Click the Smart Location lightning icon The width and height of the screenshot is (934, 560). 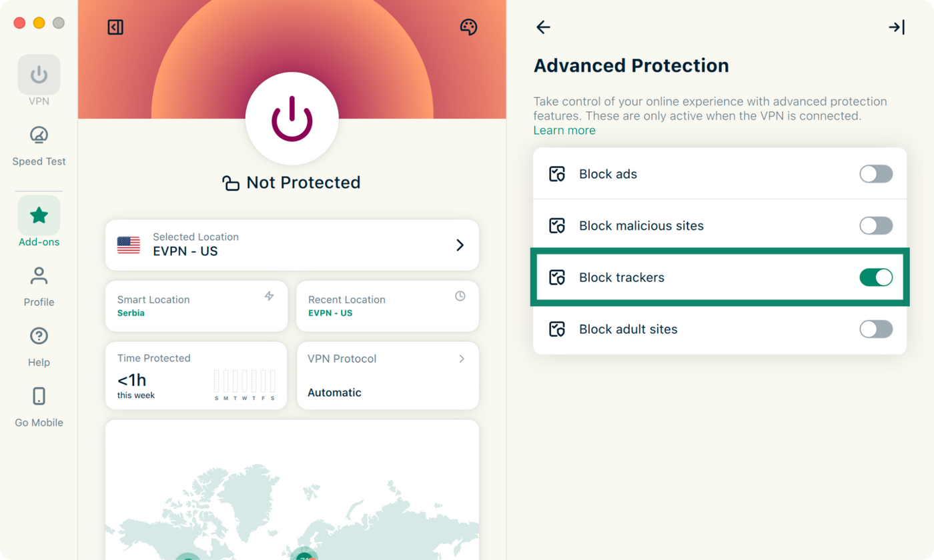(270, 296)
